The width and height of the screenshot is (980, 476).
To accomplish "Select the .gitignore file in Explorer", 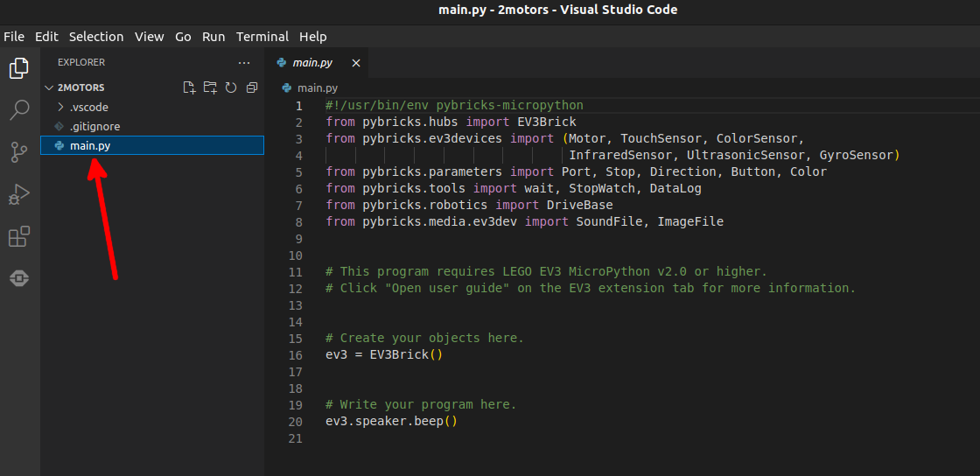I will [94, 127].
